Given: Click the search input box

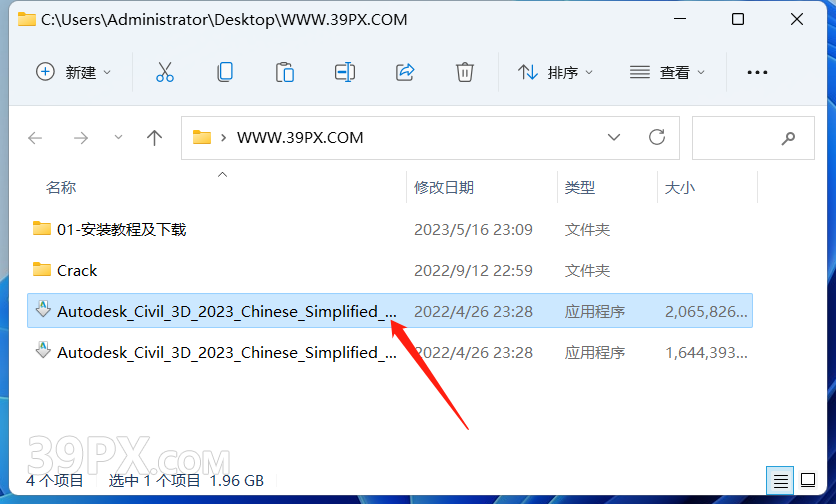Looking at the screenshot, I should click(x=753, y=138).
